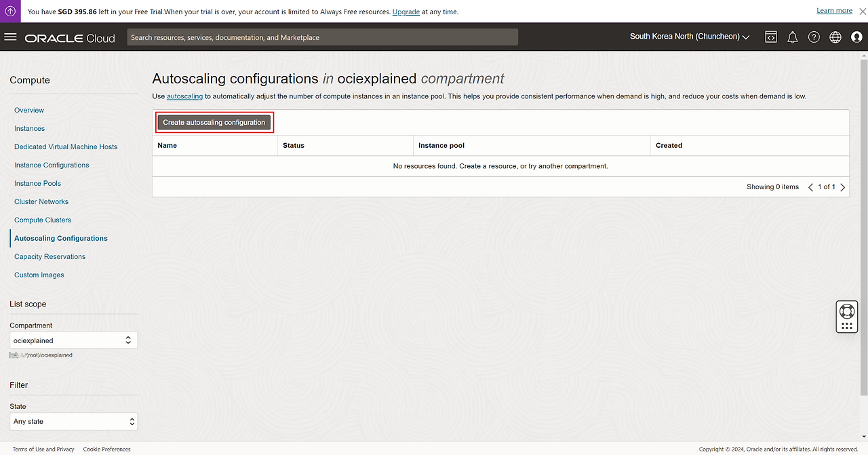Go to previous page of results
This screenshot has height=455, width=868.
click(x=810, y=187)
